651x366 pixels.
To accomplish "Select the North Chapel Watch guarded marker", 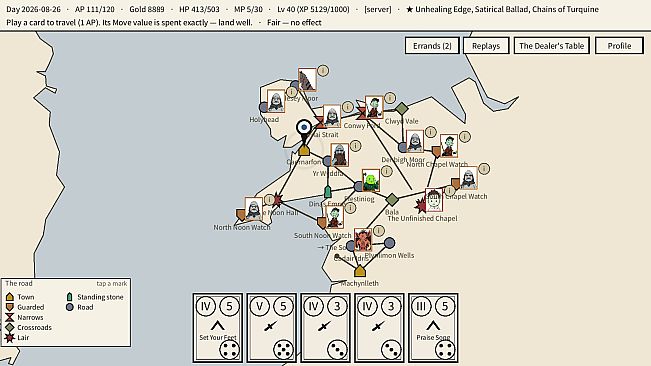I will [436, 151].
